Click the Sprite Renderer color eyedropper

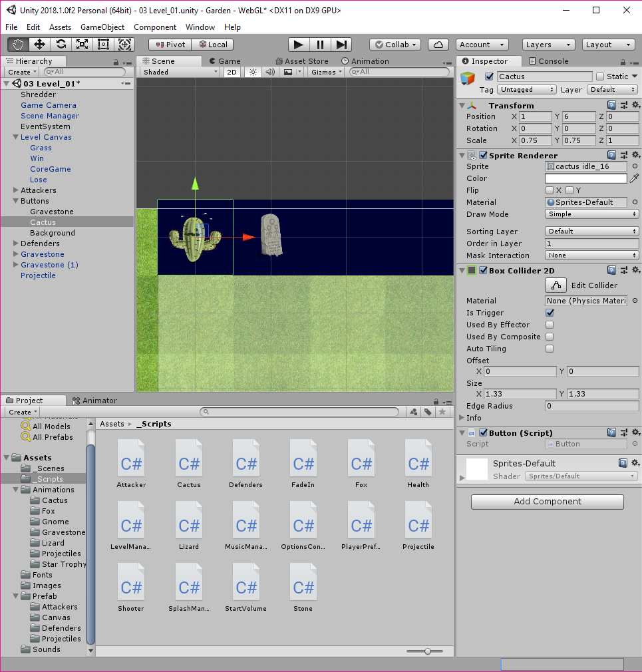[634, 178]
